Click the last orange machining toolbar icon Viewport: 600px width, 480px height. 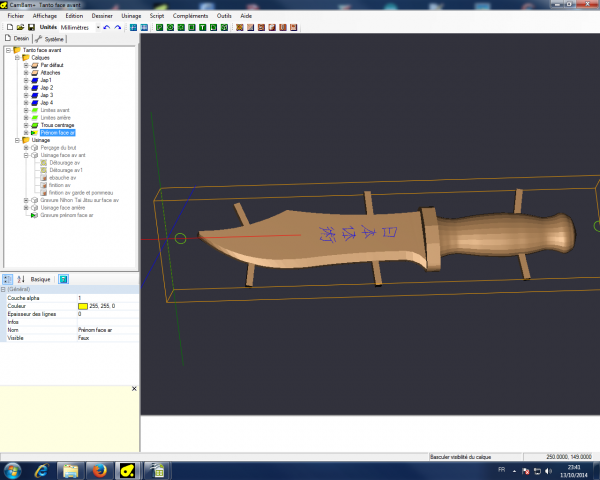(293, 27)
